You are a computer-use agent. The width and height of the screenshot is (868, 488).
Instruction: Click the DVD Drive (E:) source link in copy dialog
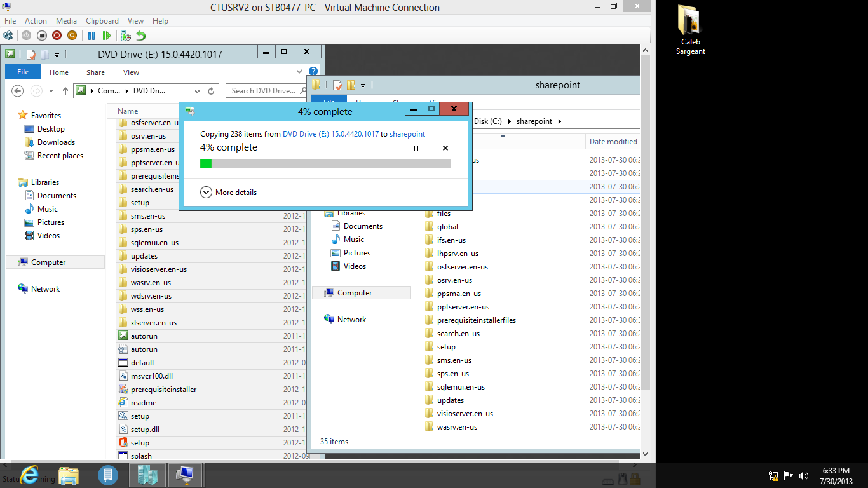tap(330, 134)
